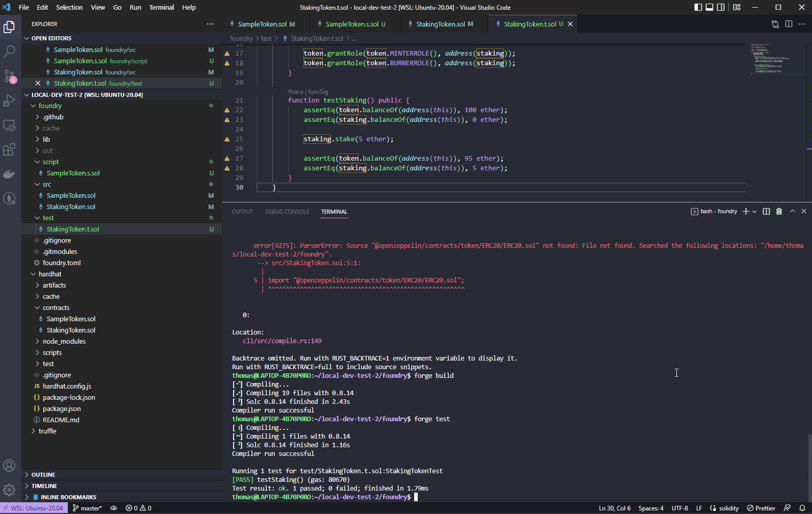The height and width of the screenshot is (514, 812).
Task: Click Ln 30, Col 6 status item
Action: (615, 508)
